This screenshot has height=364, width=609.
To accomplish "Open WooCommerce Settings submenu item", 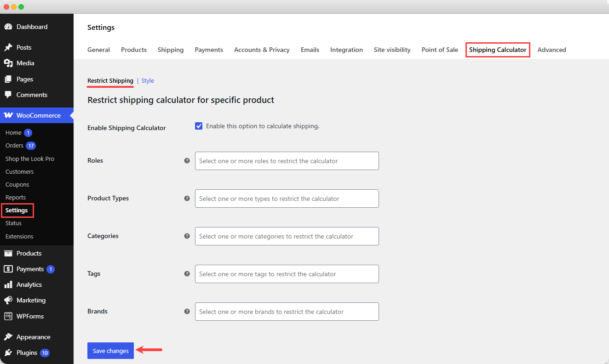I will 17,210.
